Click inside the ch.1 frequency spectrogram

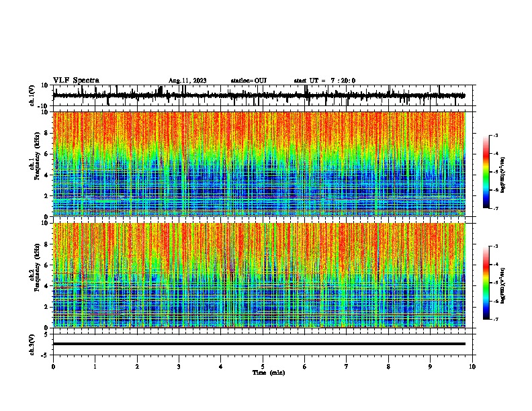point(259,164)
